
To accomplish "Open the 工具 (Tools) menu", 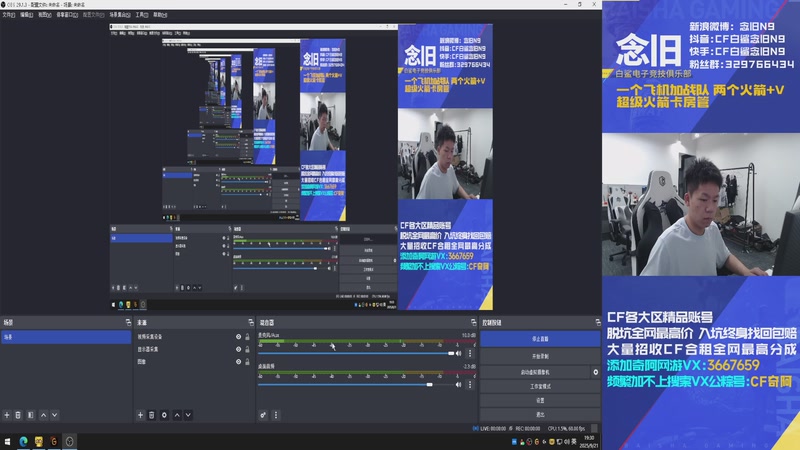I will click(x=142, y=15).
